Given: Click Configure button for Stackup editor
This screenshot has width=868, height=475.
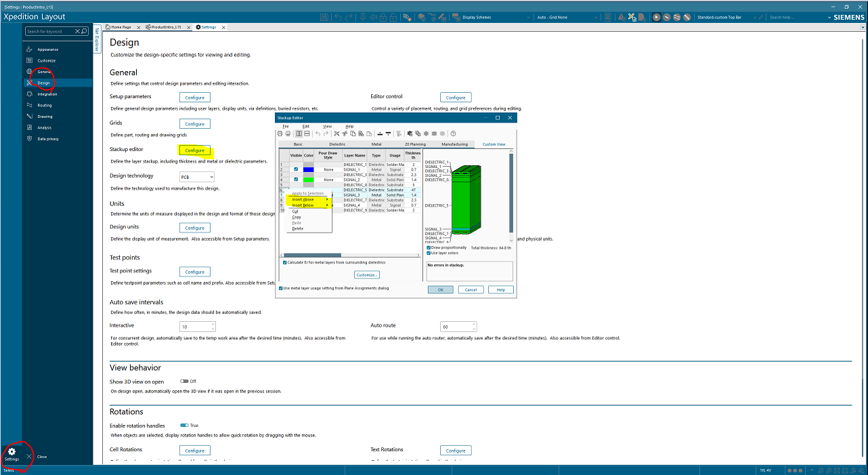Looking at the screenshot, I should click(x=194, y=150).
